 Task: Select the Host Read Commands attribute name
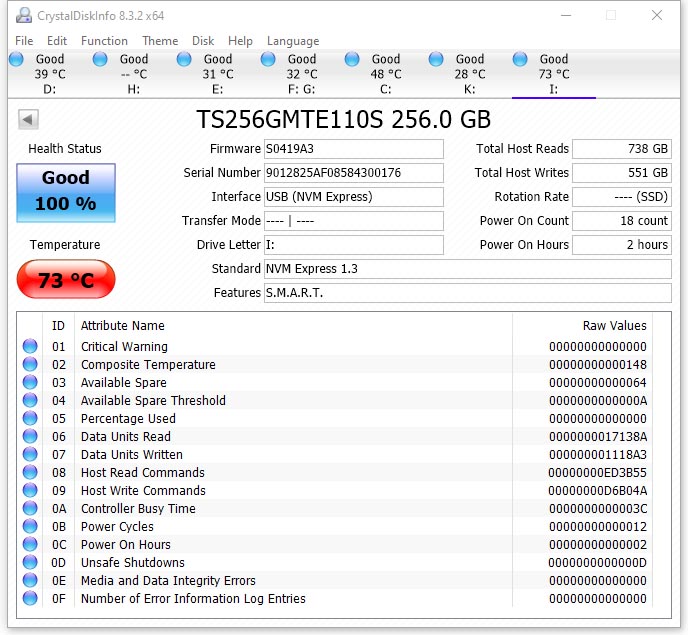pos(143,473)
